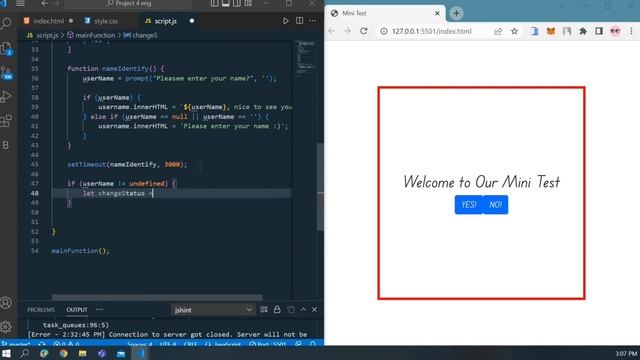Toggle the secondary side bar layout
This screenshot has width=640, height=360.
(237, 3)
